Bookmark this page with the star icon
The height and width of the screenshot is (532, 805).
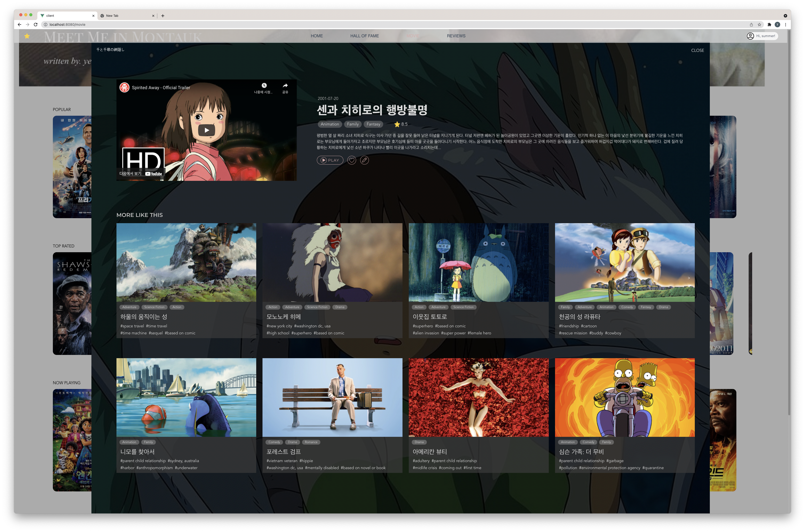[x=759, y=25]
